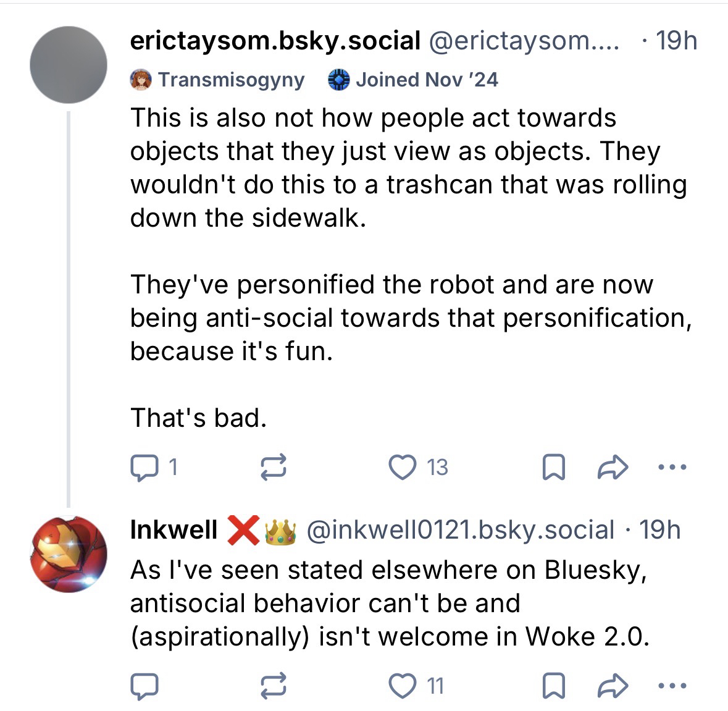Click the Transmisogyny label badge
Image resolution: width=728 pixels, height=711 pixels.
(218, 80)
